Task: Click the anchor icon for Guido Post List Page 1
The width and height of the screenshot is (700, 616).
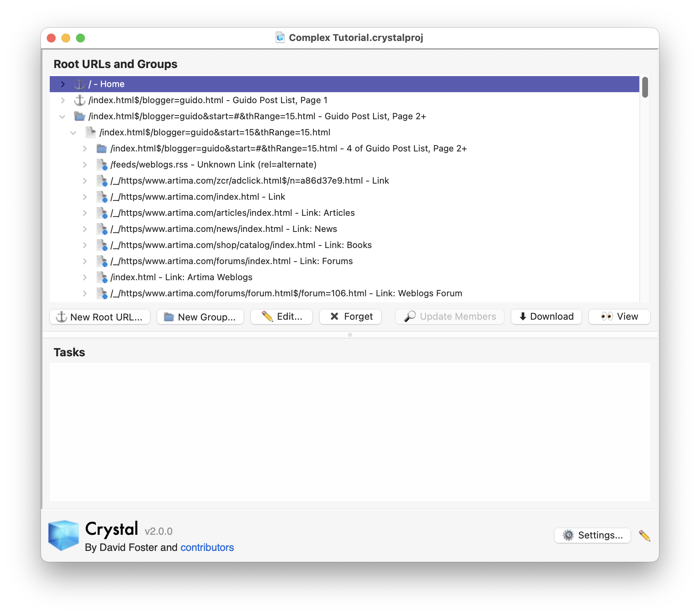Action: pyautogui.click(x=79, y=100)
